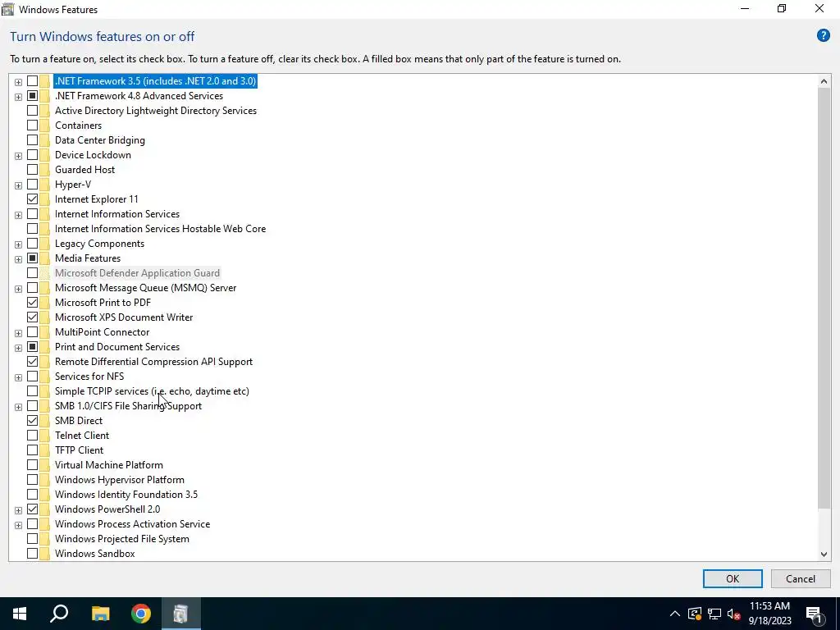
Task: Tick Virtual Machine Platform checkbox
Action: coord(32,465)
